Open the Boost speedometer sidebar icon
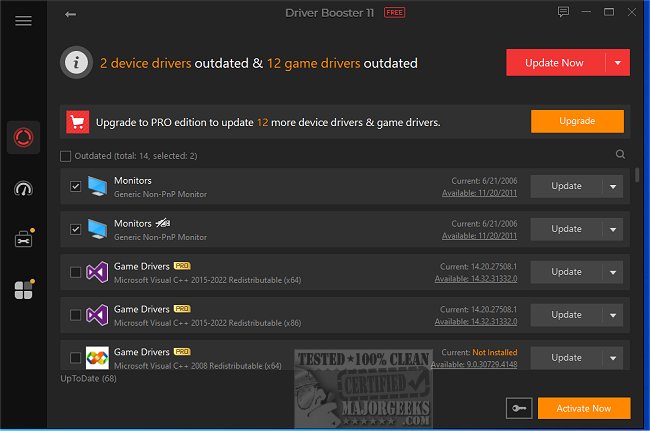650x431 pixels. click(23, 189)
